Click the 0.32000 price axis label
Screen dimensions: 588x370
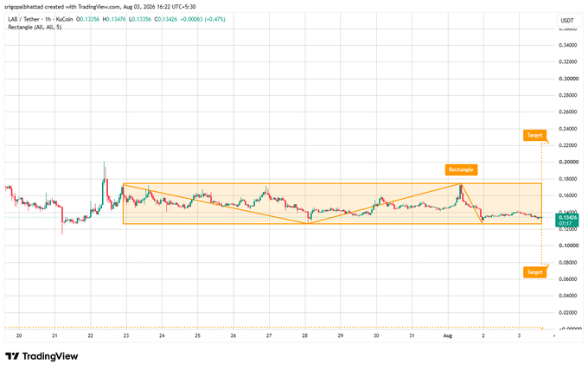pyautogui.click(x=568, y=62)
